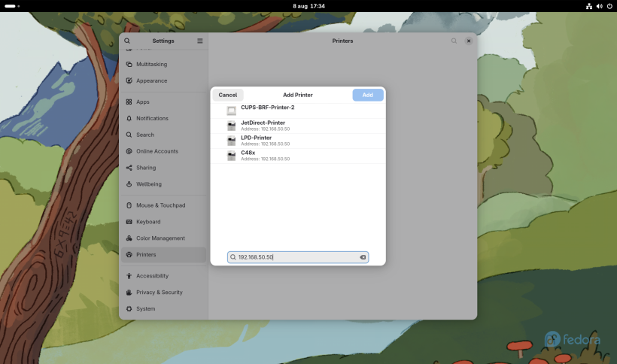Select the LPD-Printer entry
This screenshot has width=617, height=364.
click(298, 141)
